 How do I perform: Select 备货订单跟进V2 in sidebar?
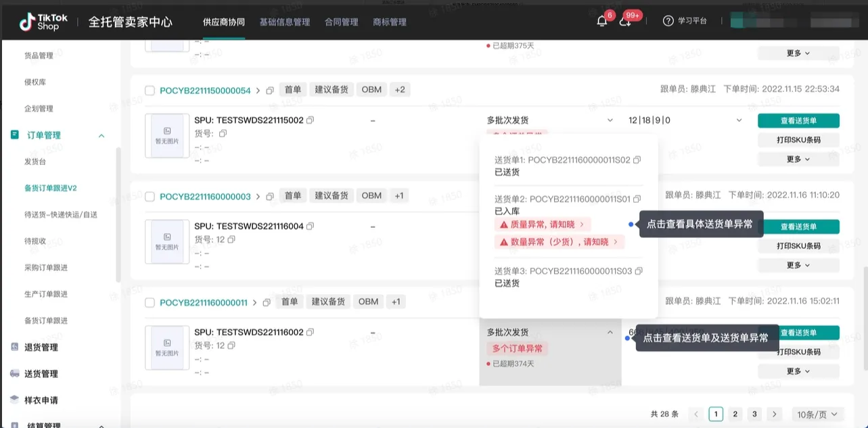pyautogui.click(x=51, y=188)
